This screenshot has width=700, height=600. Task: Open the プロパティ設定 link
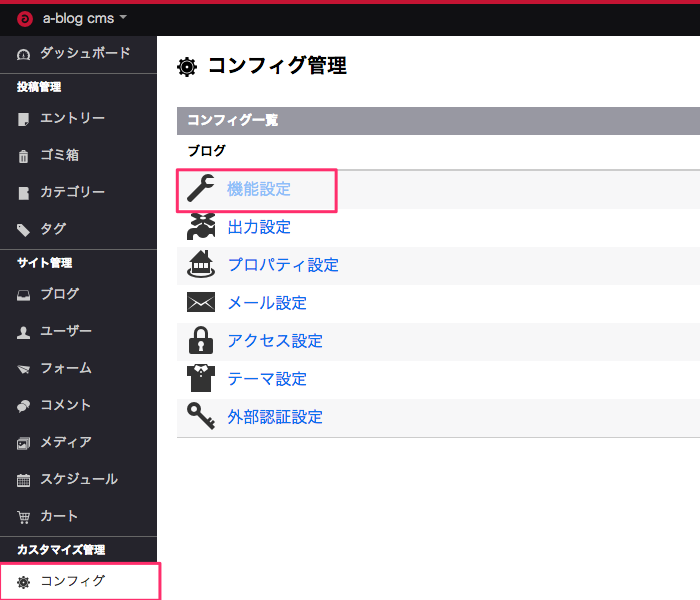[283, 265]
